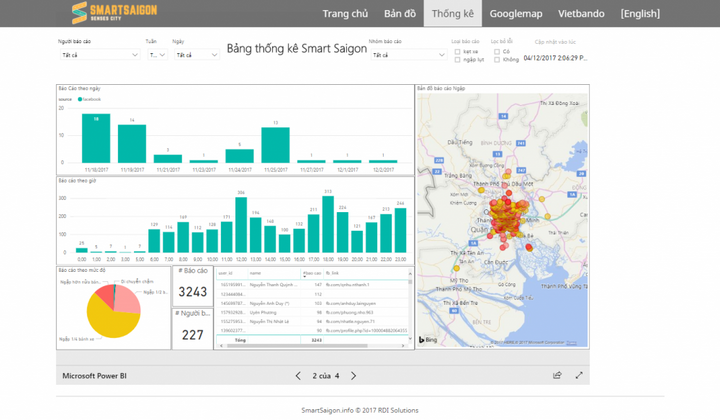Toggle the 'Có' filter checkbox
The width and height of the screenshot is (720, 420).
[497, 50]
